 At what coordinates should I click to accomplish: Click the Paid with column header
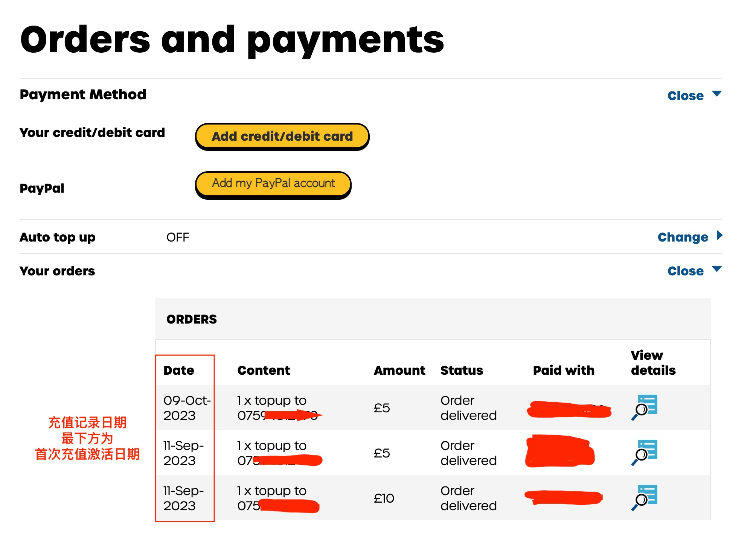coord(564,370)
